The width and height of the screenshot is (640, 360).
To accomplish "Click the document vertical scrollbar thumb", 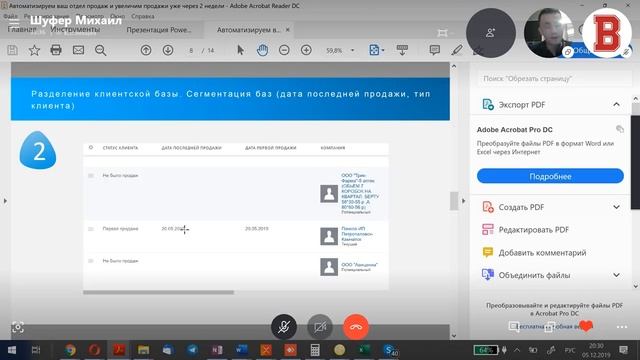I will 454,201.
